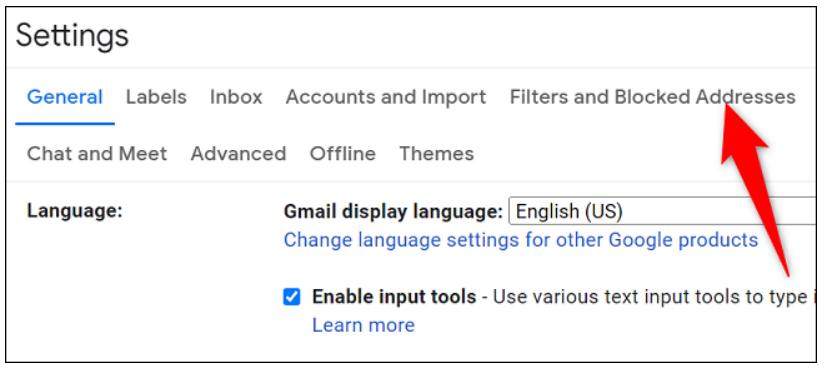
Task: Select the Settings page heading
Action: pos(72,36)
